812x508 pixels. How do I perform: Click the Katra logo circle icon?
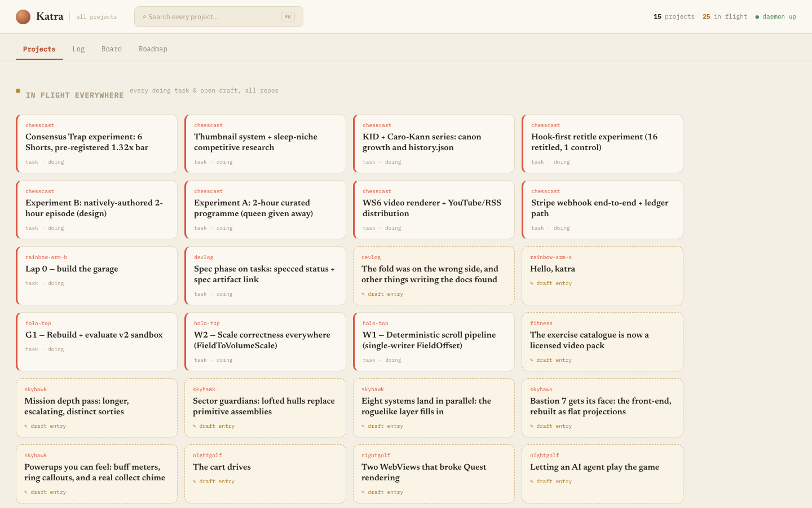[x=23, y=17]
